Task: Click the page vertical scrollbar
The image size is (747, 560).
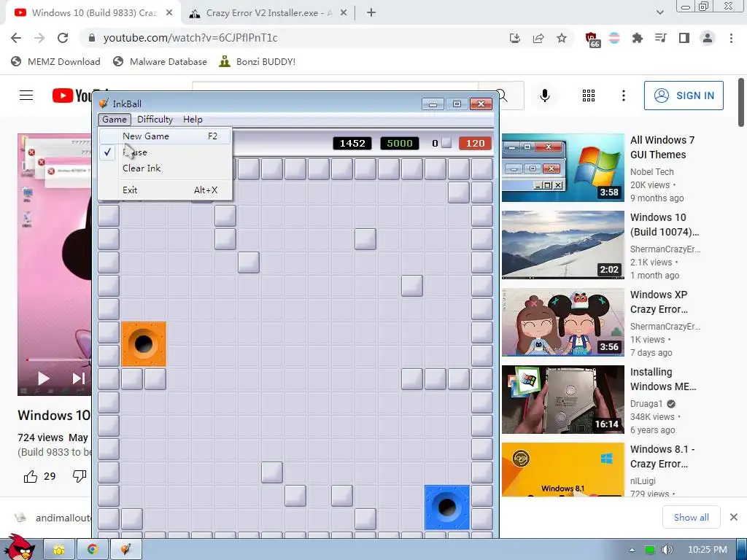Action: click(x=741, y=102)
